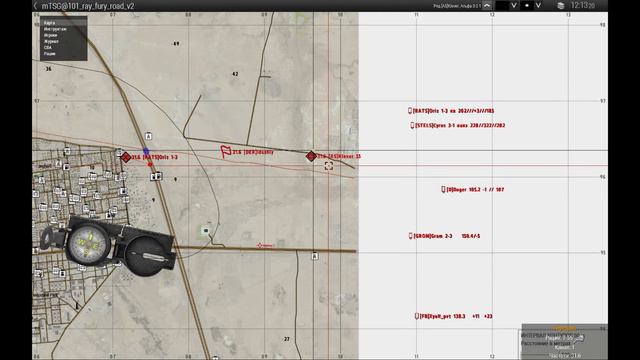Click the paired building icons below red dot
640x360 pixels.
pos(156,176)
